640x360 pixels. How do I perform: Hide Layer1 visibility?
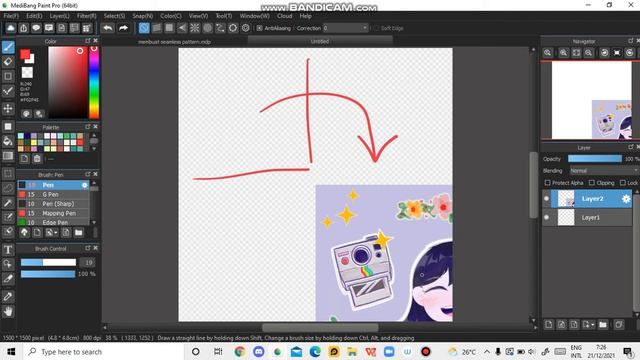point(547,218)
